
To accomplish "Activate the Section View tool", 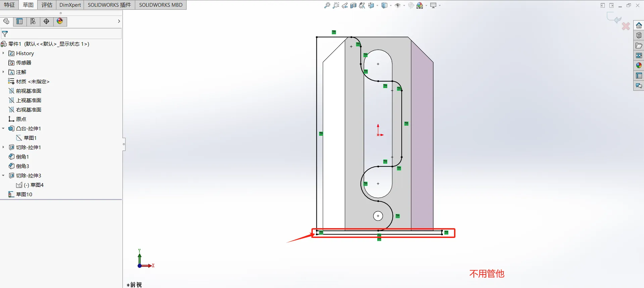I will [x=353, y=5].
